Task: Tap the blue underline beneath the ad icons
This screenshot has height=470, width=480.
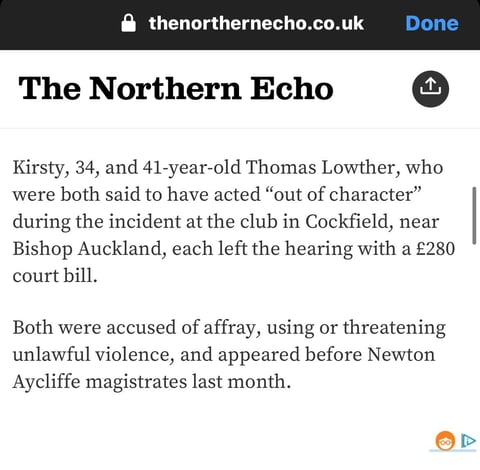Action: point(453,451)
